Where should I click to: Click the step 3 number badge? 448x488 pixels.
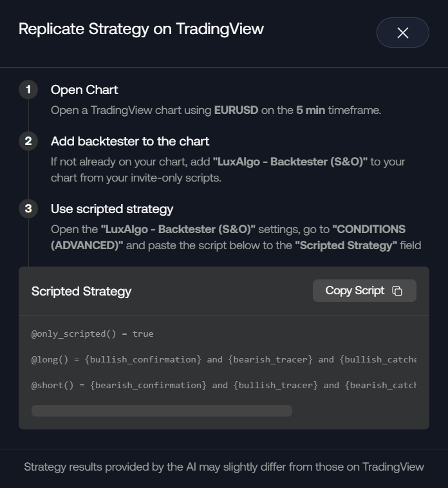click(28, 209)
